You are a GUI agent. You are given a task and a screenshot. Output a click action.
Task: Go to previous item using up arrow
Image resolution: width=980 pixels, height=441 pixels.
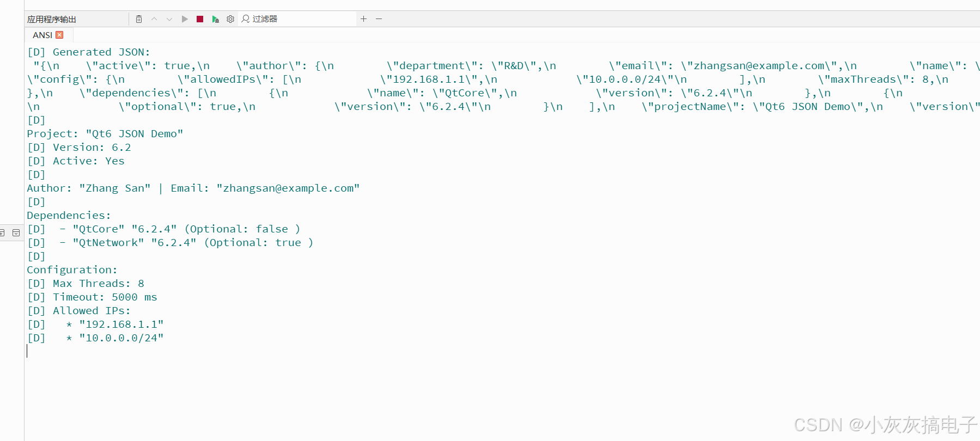click(154, 19)
